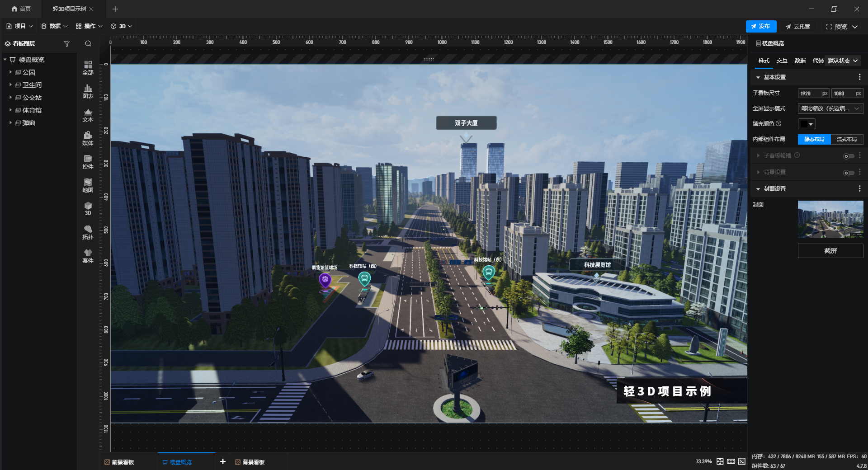This screenshot has width=868, height=470.
Task: Click the 发布 publish button
Action: pyautogui.click(x=761, y=26)
